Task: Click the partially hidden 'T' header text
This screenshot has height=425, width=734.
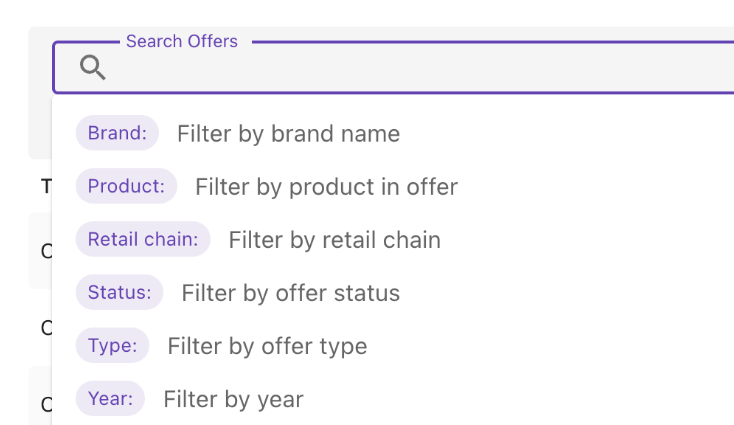Action: [45, 186]
